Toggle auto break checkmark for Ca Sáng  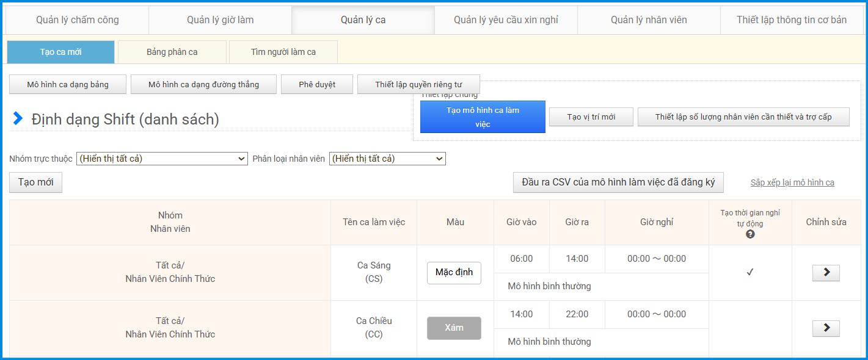750,272
